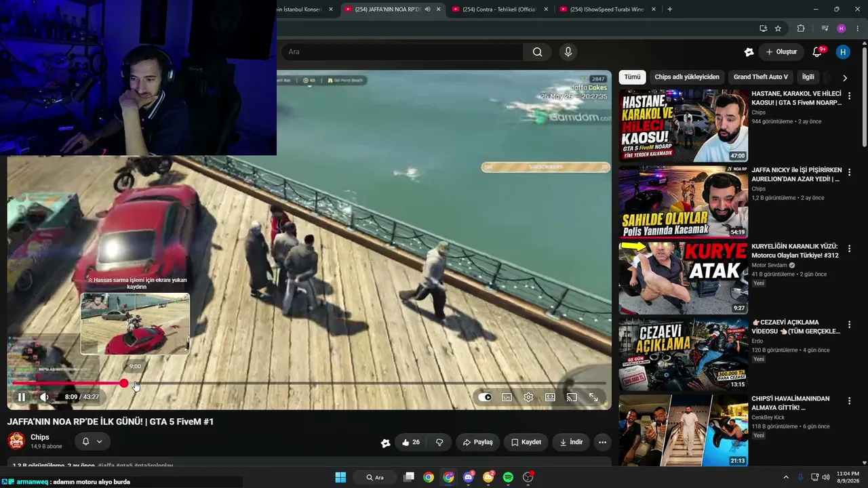This screenshot has height=488, width=868.
Task: Open Chrome profile avatar in toolbar
Action: pos(842,28)
